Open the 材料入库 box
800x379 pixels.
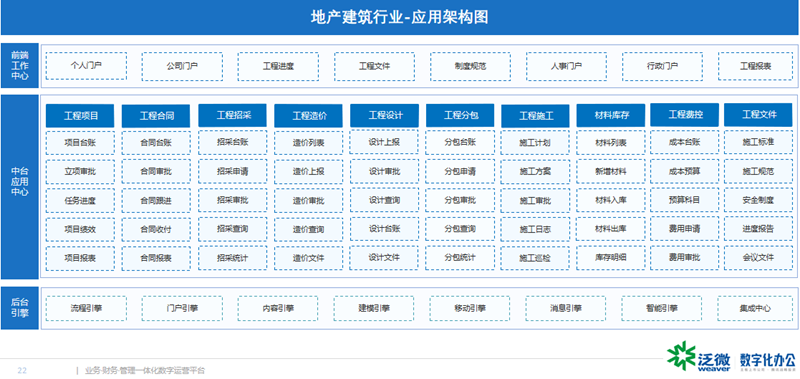(x=611, y=200)
